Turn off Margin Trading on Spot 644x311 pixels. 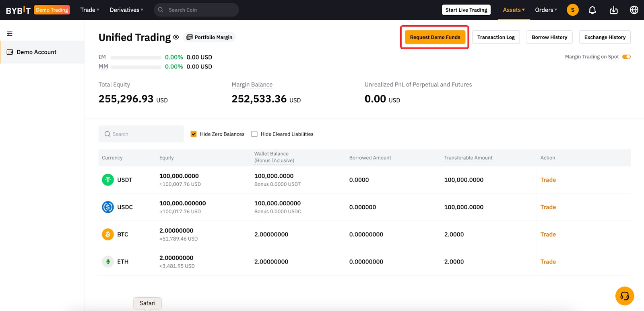click(626, 57)
